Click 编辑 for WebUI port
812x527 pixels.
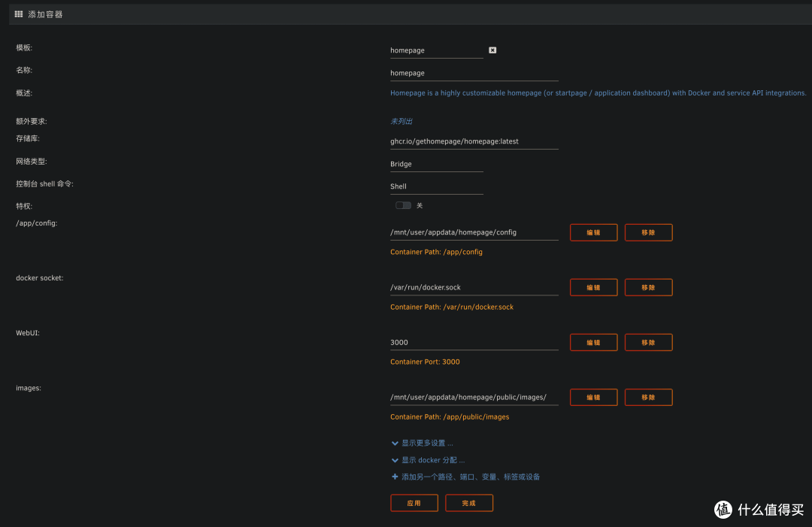[593, 342]
